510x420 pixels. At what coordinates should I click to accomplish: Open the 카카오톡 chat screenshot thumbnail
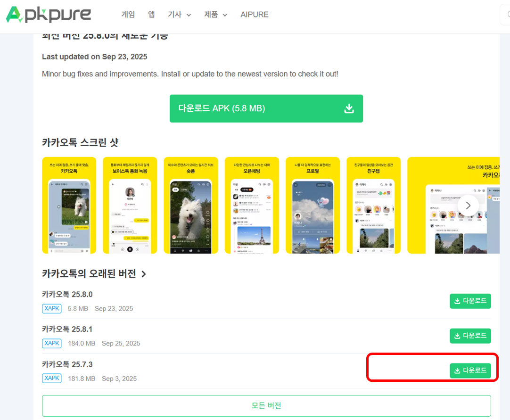69,205
